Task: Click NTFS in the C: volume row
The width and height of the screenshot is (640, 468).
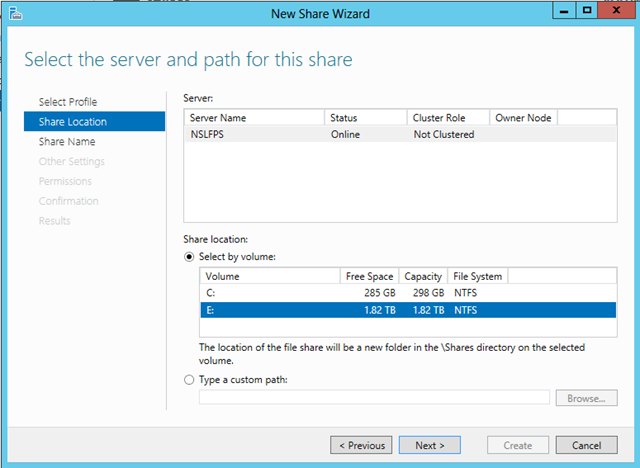Action: tap(465, 293)
